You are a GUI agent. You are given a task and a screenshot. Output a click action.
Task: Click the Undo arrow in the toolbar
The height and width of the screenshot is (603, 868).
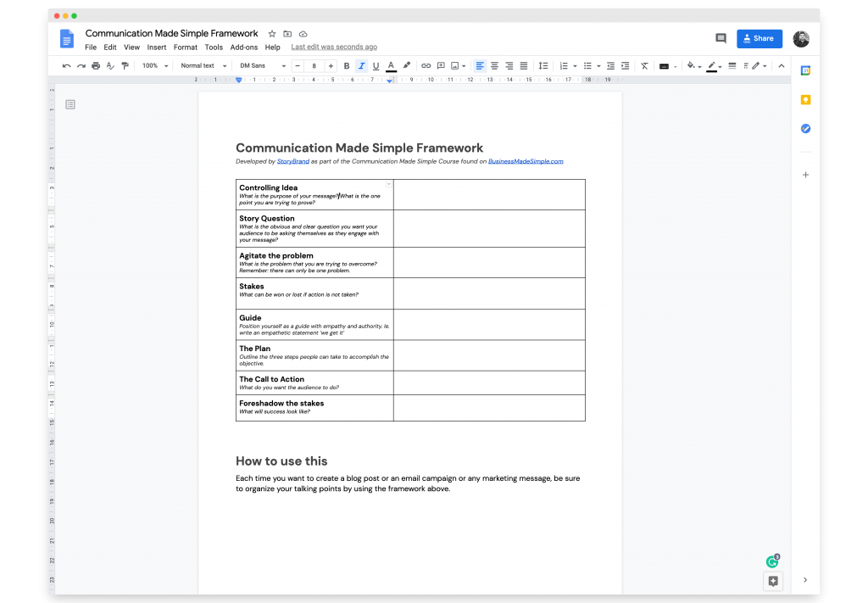66,66
